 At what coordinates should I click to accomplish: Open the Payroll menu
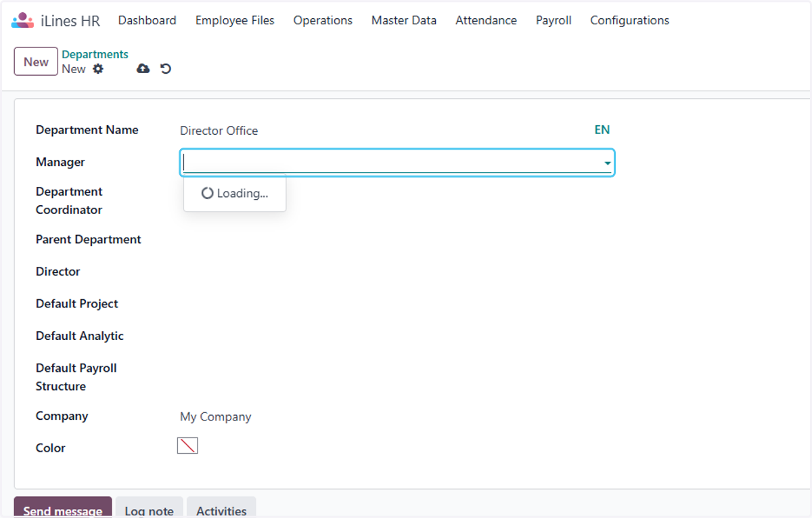click(554, 20)
